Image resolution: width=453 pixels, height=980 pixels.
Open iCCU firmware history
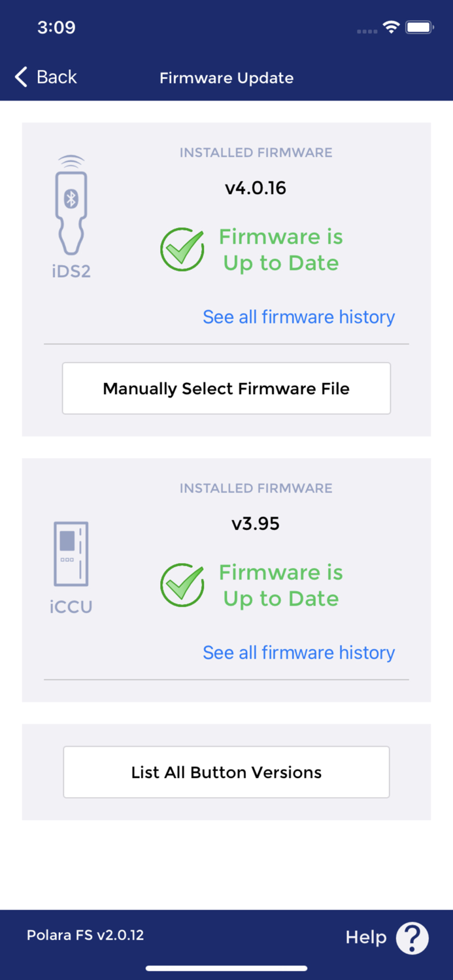(x=298, y=652)
